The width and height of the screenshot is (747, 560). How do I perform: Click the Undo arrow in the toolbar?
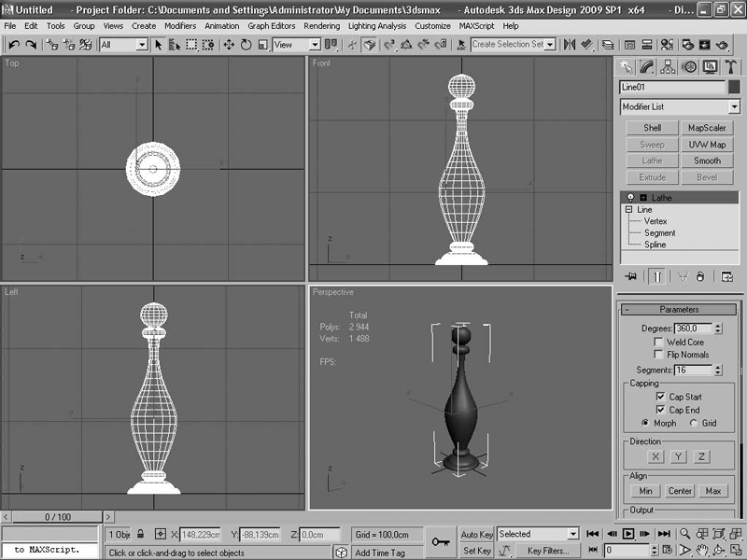pos(14,45)
